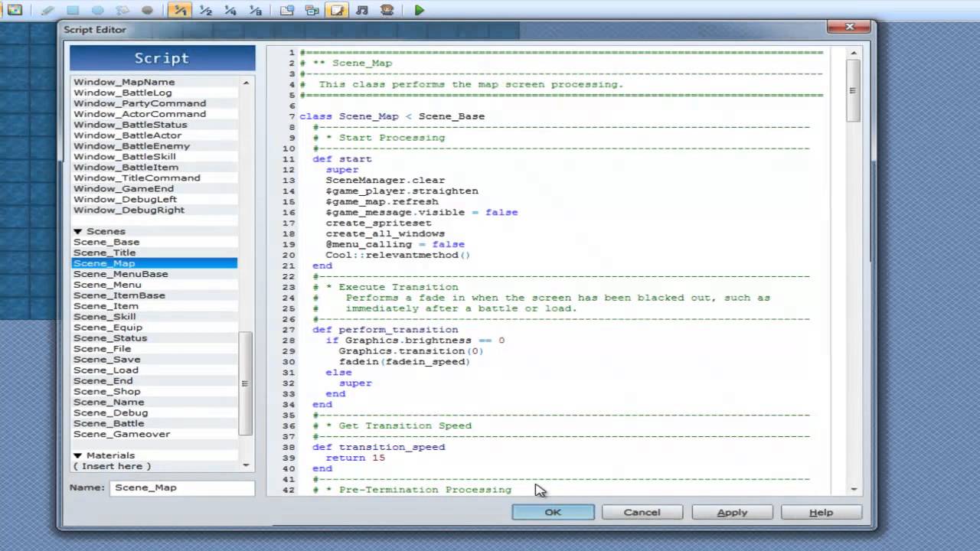Image resolution: width=980 pixels, height=551 pixels.
Task: Open the Database toolbar icon
Action: [x=287, y=10]
